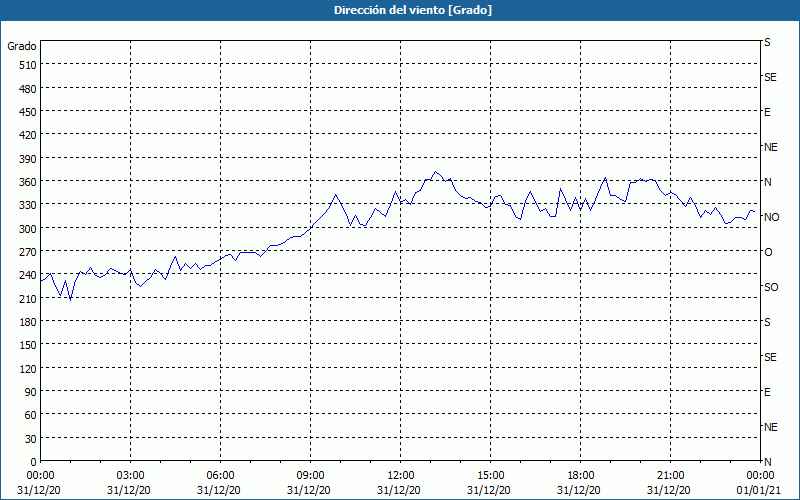Image resolution: width=800 pixels, height=500 pixels.
Task: Click the 300 degree axis label
Action: [x=29, y=229]
